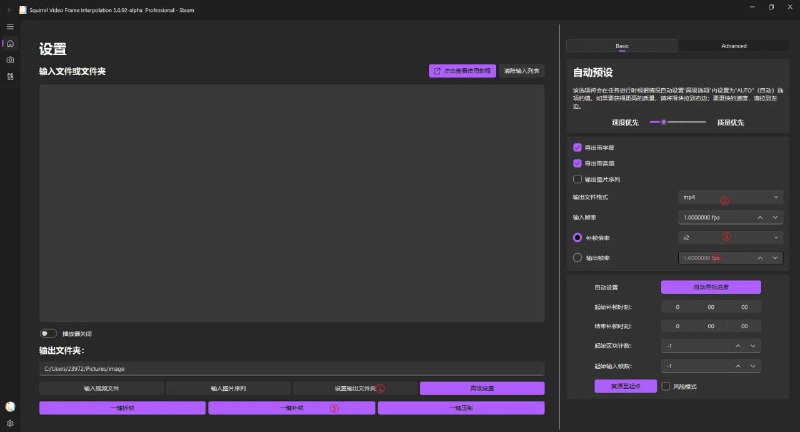Click the user avatar icon in sidebar
This screenshot has width=800, height=432.
pyautogui.click(x=10, y=406)
